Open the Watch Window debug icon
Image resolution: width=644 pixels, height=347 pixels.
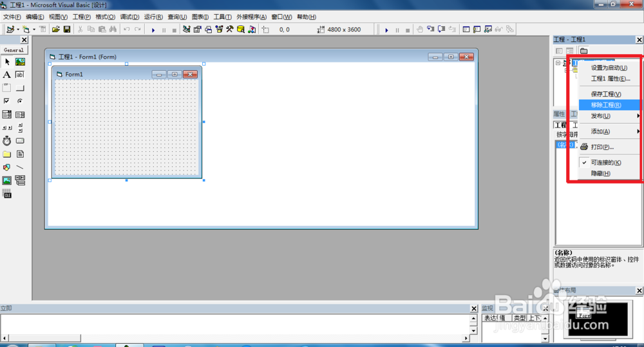[x=488, y=29]
